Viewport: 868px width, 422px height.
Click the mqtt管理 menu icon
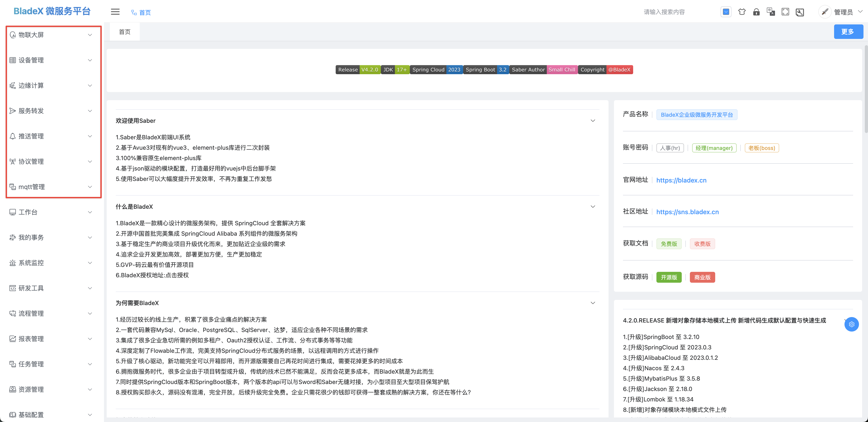tap(12, 186)
